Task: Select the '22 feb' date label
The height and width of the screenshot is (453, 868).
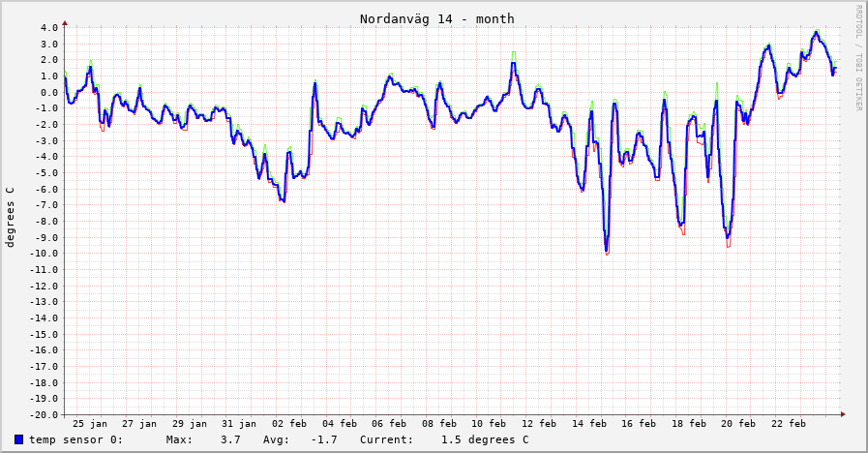Action: pos(789,423)
